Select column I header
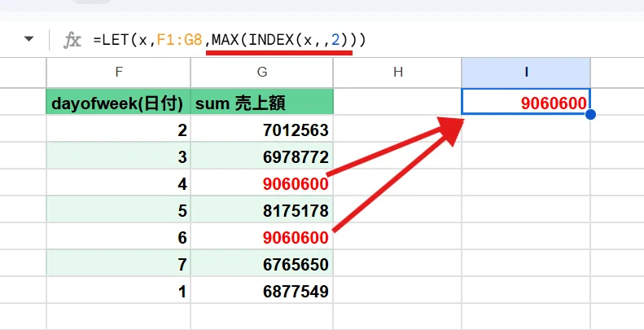Image resolution: width=644 pixels, height=330 pixels. 526,73
